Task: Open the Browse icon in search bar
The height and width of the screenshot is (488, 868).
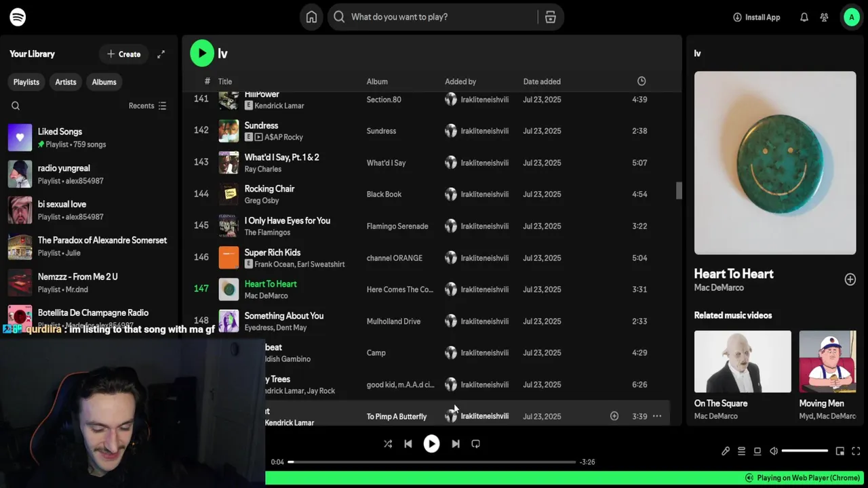Action: click(x=550, y=17)
